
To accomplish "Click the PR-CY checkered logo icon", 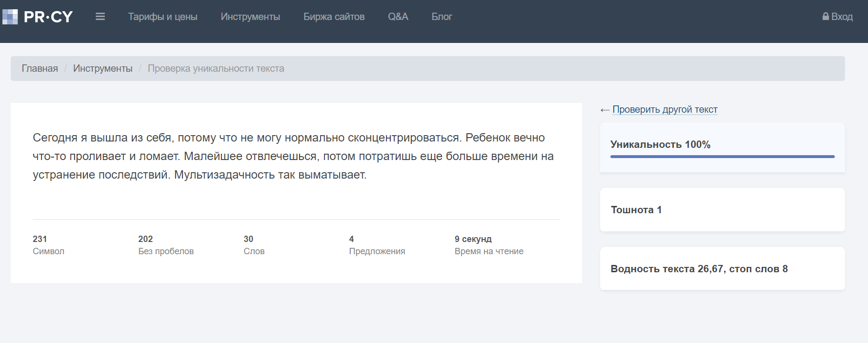I will [10, 17].
